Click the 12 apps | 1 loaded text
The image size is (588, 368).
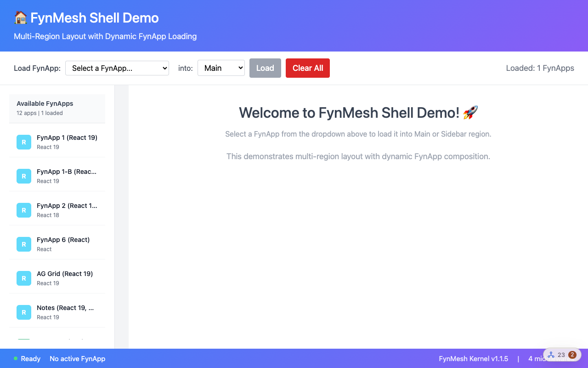tap(40, 113)
